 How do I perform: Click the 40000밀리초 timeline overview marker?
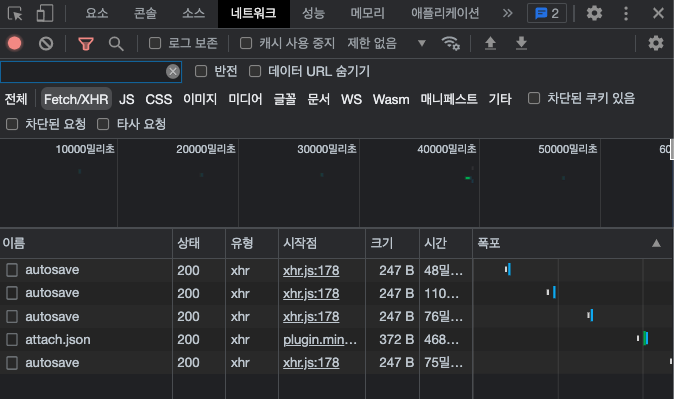[447, 149]
